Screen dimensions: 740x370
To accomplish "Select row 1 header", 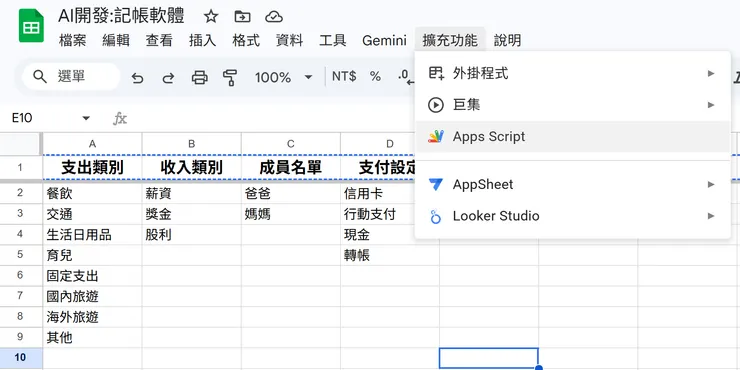I will click(20, 167).
